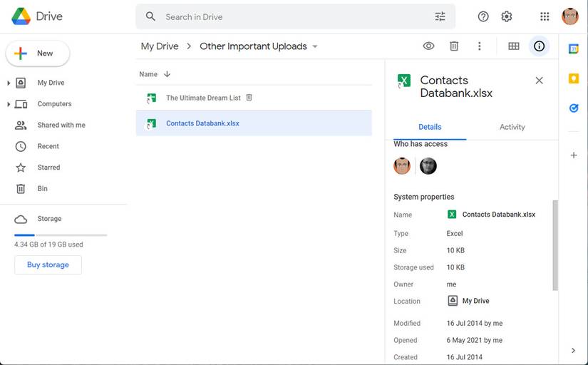This screenshot has height=365, width=588.
Task: Click the Sheets icon of Dream List row
Action: [151, 98]
